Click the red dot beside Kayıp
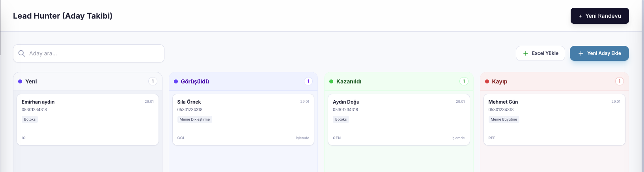Viewport: 644px width, 172px height. click(x=487, y=81)
